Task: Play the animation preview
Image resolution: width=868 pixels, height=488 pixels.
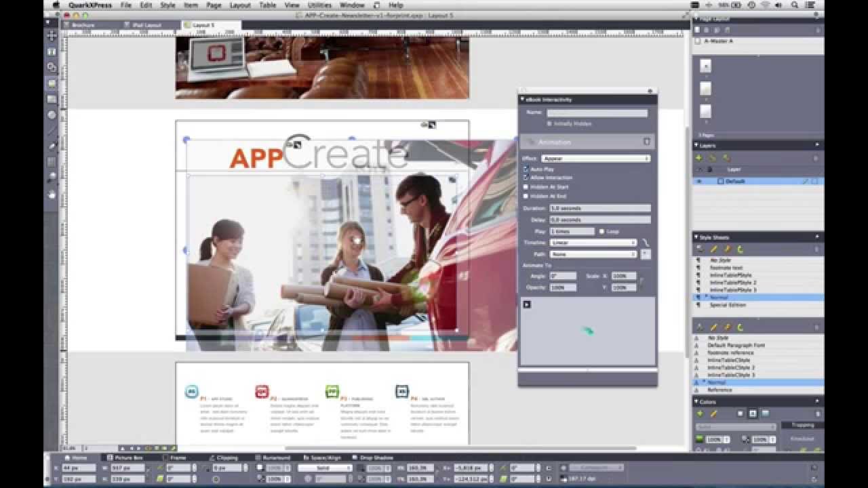Action: (x=527, y=304)
